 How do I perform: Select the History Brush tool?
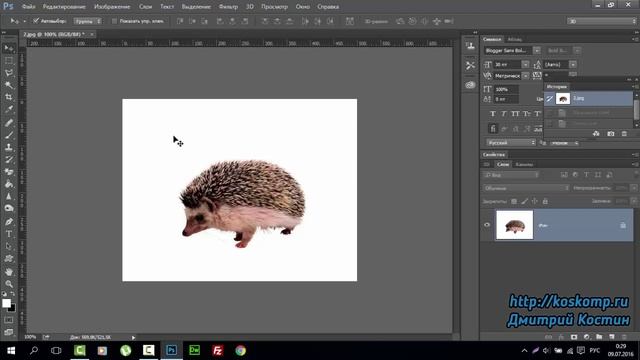tap(9, 159)
